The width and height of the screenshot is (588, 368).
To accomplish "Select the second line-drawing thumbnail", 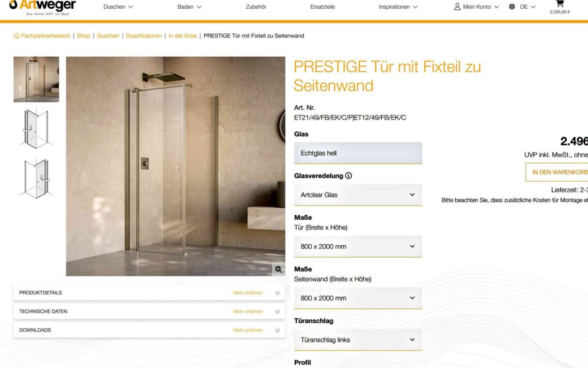I will pyautogui.click(x=36, y=178).
